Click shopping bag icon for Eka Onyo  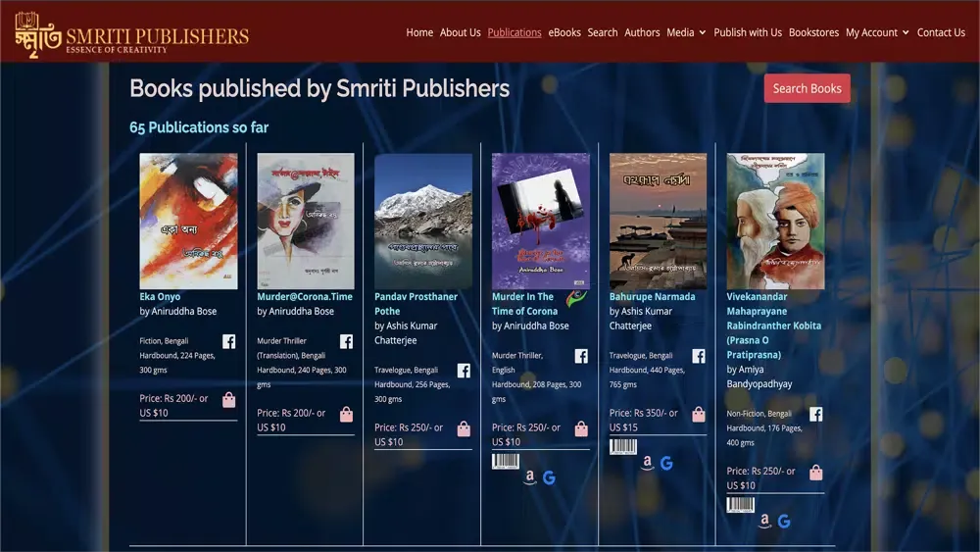tap(228, 400)
